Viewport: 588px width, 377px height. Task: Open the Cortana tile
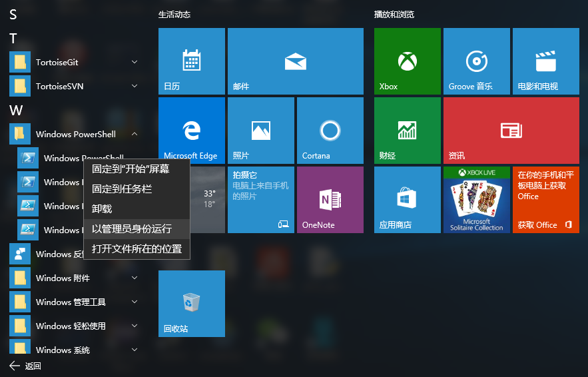(x=330, y=131)
